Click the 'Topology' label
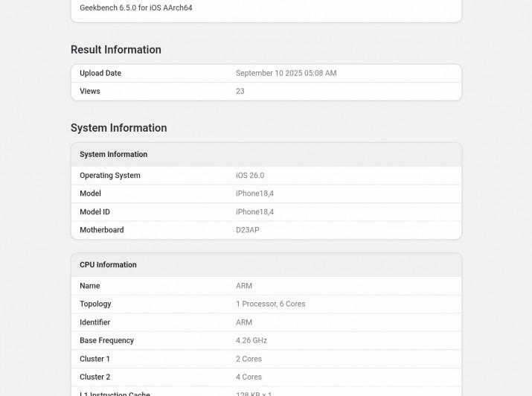 tap(95, 304)
